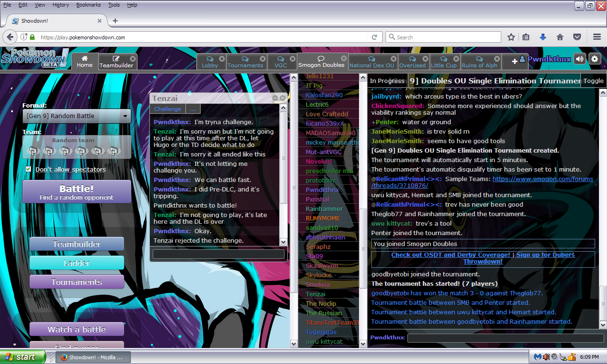
Task: Click Battle! Find a random opponent button
Action: click(x=77, y=192)
